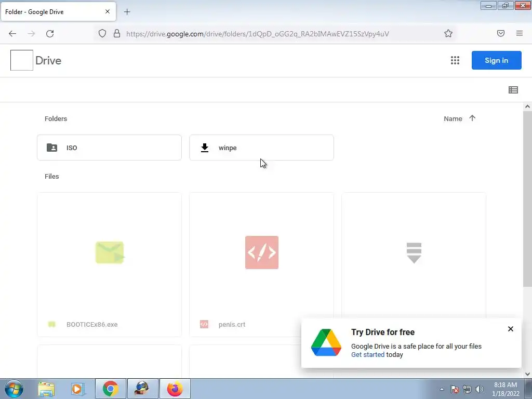Click the taskbar clock and date
This screenshot has height=399, width=532.
coord(506,389)
